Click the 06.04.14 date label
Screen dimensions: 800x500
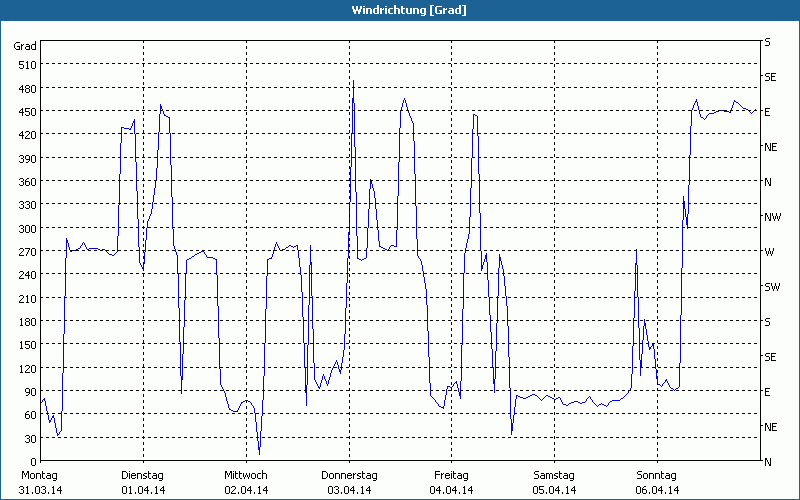pos(657,490)
